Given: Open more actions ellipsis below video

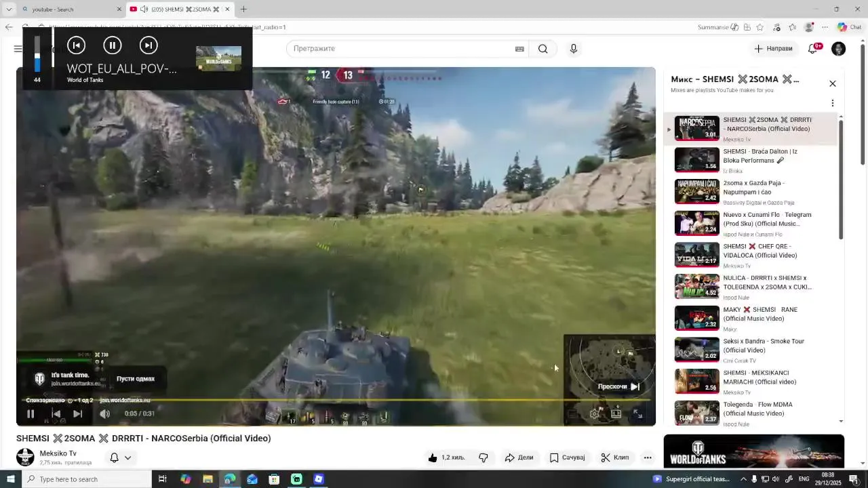Looking at the screenshot, I should pyautogui.click(x=648, y=457).
